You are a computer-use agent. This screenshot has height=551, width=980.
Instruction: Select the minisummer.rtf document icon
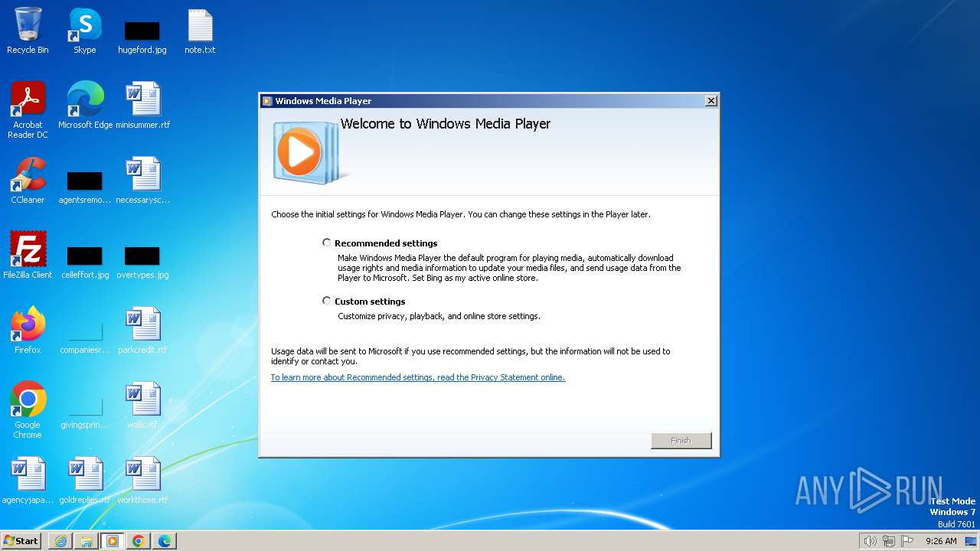(142, 105)
